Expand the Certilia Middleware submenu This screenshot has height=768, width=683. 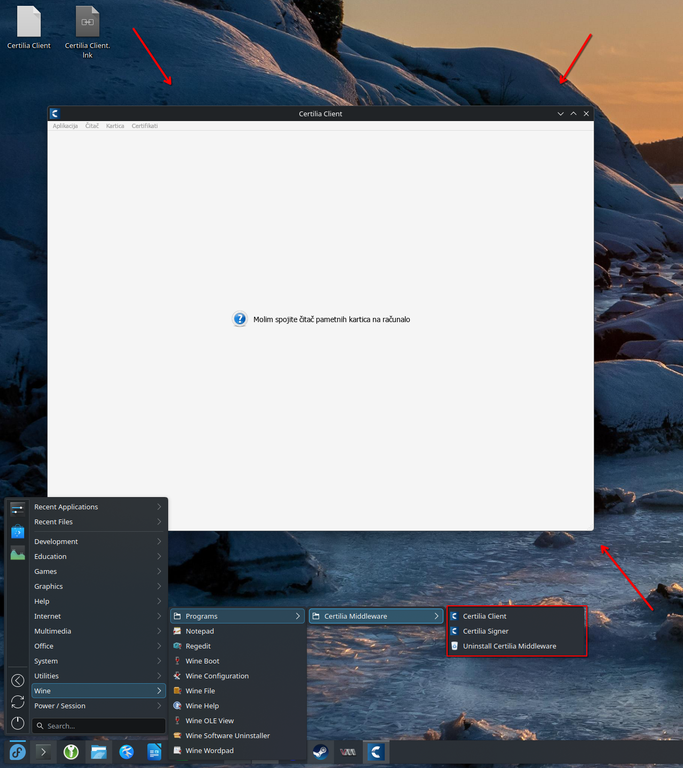(x=376, y=616)
